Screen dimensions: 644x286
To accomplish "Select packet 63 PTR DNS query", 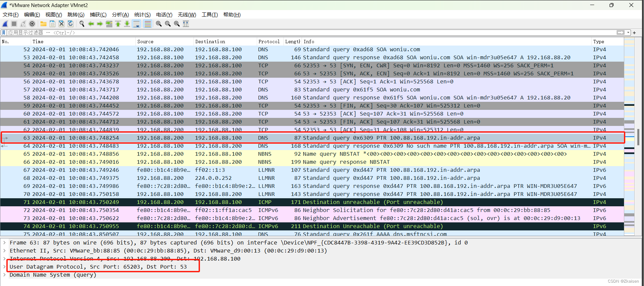I will (312, 138).
